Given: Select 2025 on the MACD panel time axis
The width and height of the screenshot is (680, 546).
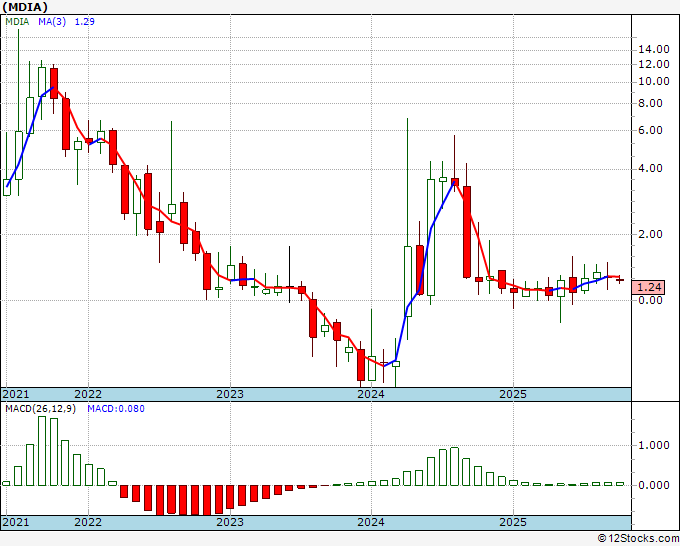Looking at the screenshot, I should (513, 522).
